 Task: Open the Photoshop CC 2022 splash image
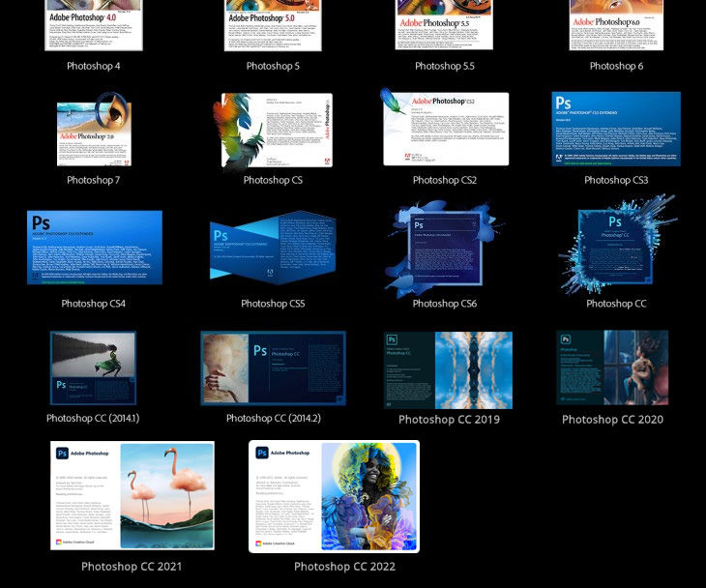coord(334,496)
